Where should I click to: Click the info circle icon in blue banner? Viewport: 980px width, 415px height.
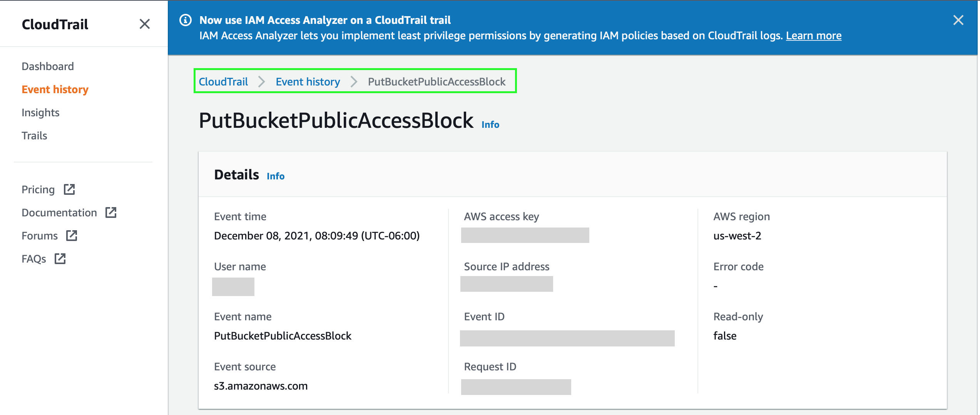(x=186, y=20)
